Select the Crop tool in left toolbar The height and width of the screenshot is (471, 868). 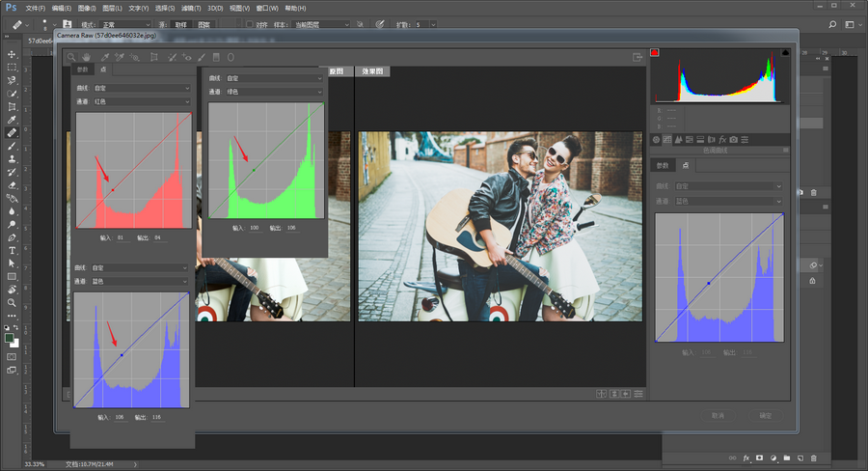tap(12, 106)
